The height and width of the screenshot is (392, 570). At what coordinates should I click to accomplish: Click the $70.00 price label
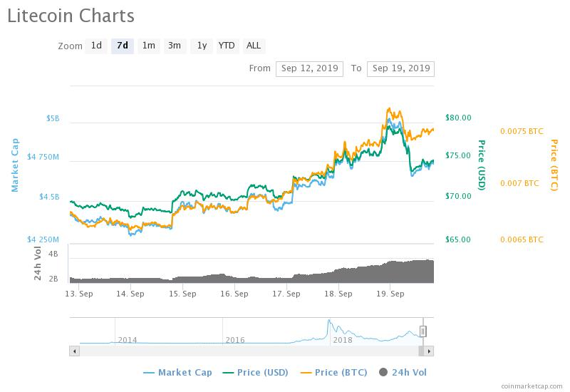(x=458, y=197)
